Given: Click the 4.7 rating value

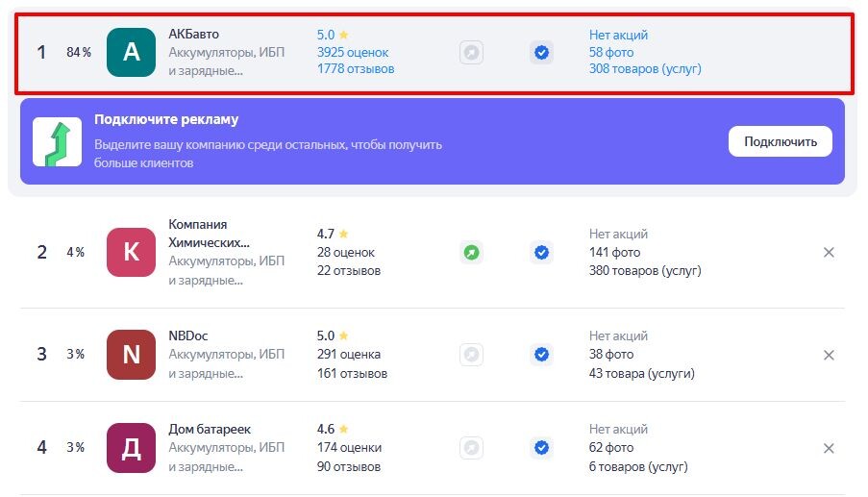Looking at the screenshot, I should (x=326, y=234).
